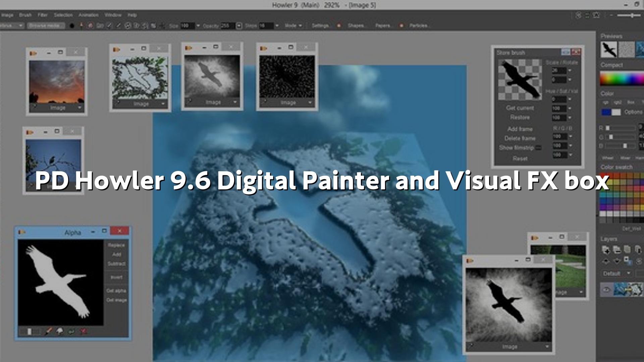644x362 pixels.
Task: Click the black particle image thumbnail
Action: [287, 77]
